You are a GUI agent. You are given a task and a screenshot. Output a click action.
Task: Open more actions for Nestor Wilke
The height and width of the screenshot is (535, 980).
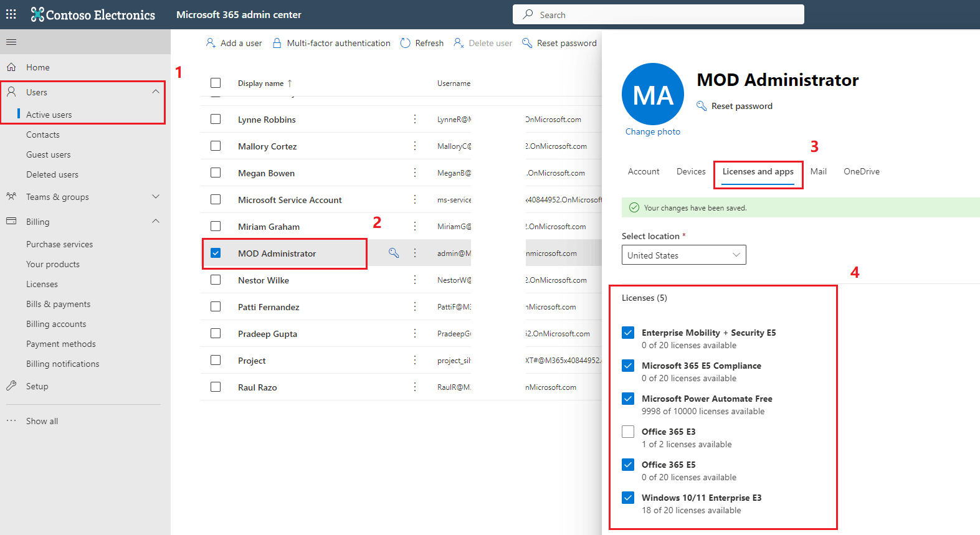pyautogui.click(x=415, y=280)
